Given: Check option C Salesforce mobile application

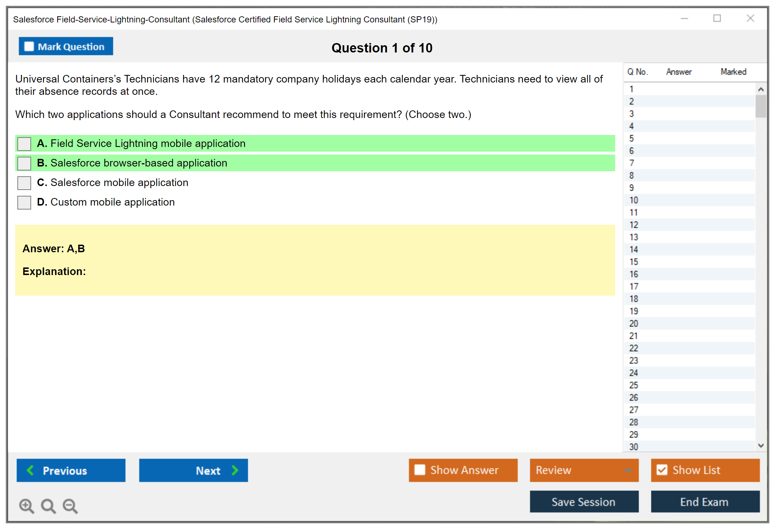Looking at the screenshot, I should click(x=24, y=183).
